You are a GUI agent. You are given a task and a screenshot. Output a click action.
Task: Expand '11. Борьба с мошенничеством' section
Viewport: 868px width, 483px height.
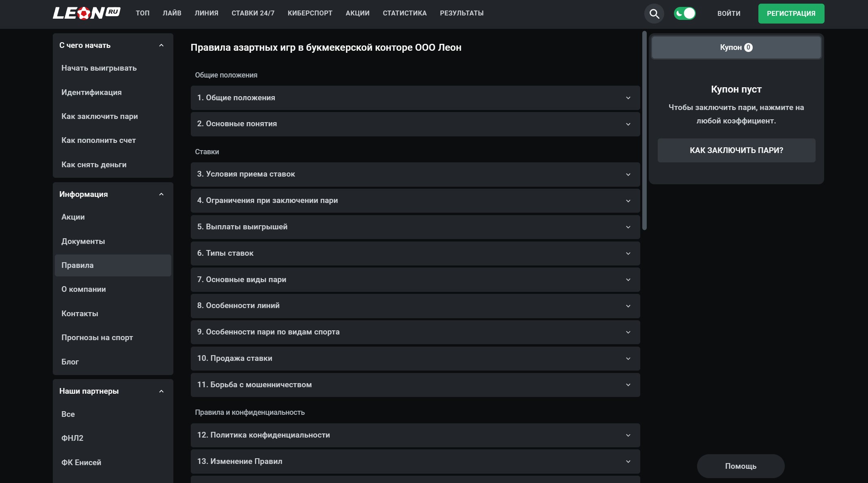[415, 385]
